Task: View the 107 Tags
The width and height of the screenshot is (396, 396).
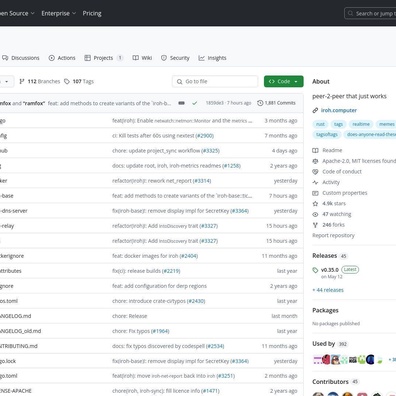Action: point(79,81)
